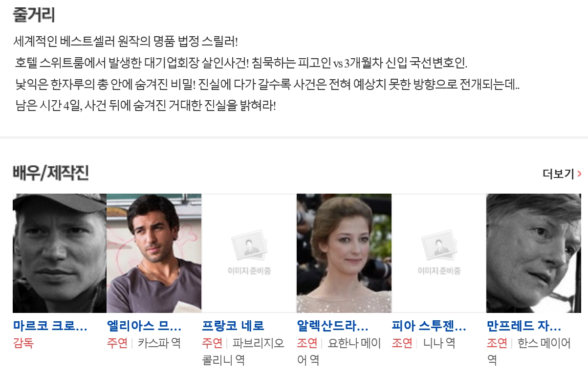
Task: Open director 마르크 크로... photo thumbnail
Action: pyautogui.click(x=60, y=253)
